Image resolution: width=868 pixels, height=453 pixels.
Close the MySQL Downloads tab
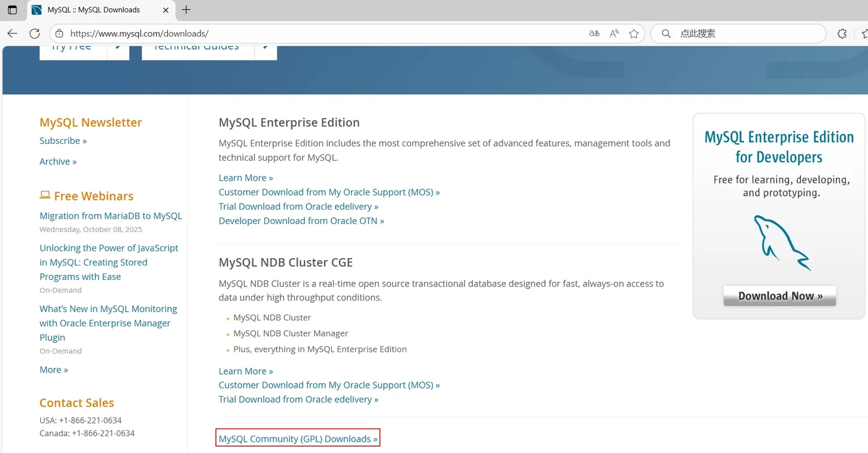pos(166,10)
